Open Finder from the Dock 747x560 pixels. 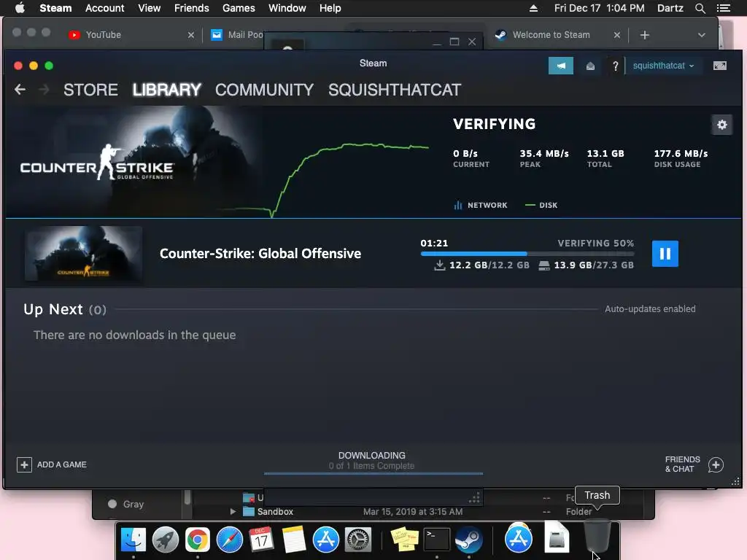tap(133, 540)
